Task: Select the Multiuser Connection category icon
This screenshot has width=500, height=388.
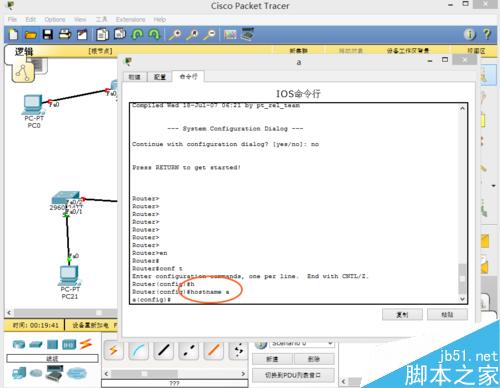Action: (x=77, y=373)
